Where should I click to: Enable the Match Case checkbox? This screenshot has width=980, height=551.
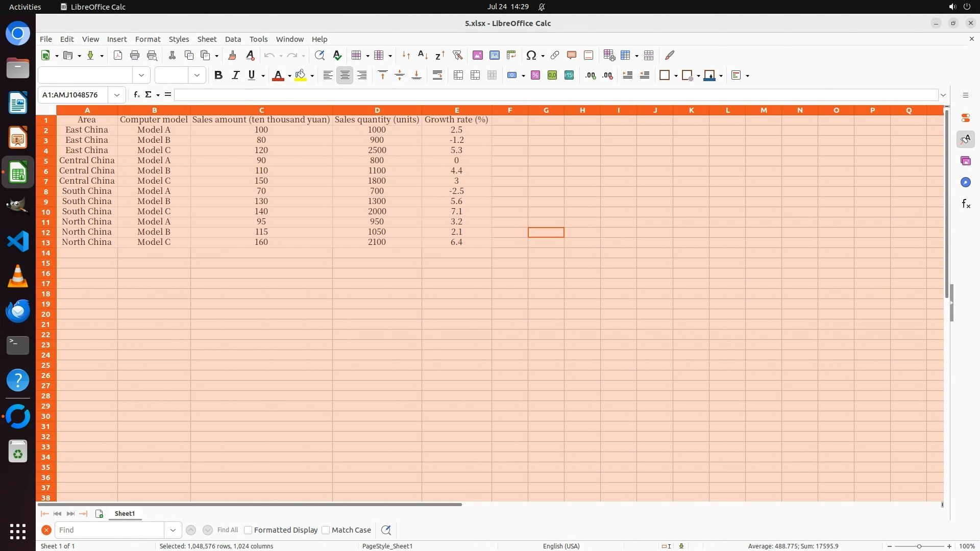[326, 530]
